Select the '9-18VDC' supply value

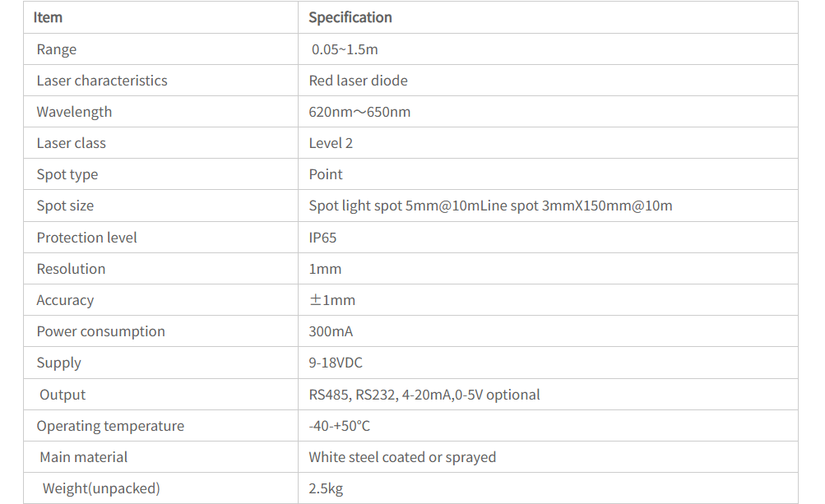pyautogui.click(x=336, y=363)
